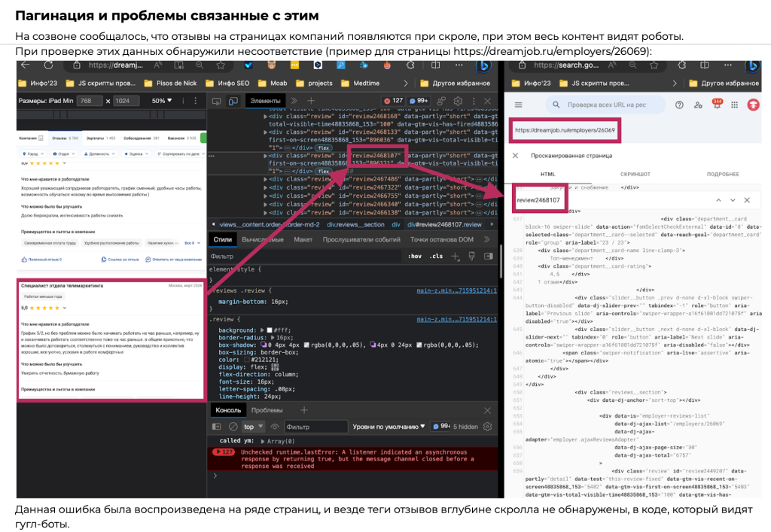Viewport: 771px width, 532px height.
Task: Open the console context 'top' dropdown
Action: (x=254, y=427)
